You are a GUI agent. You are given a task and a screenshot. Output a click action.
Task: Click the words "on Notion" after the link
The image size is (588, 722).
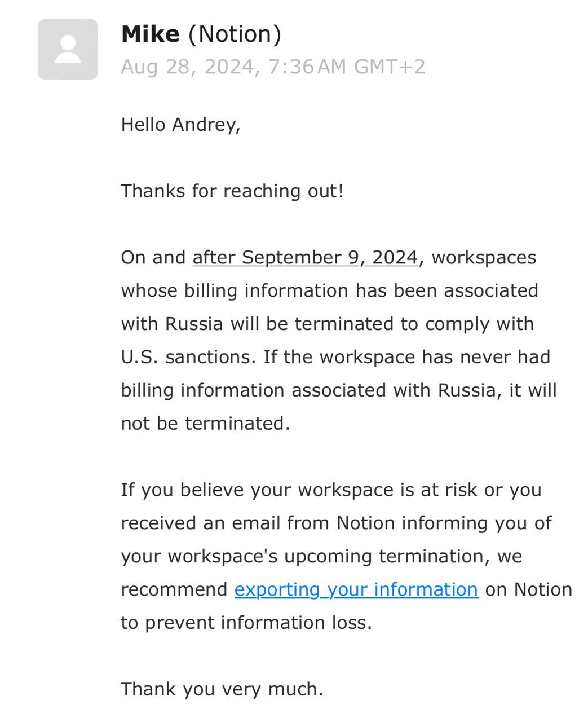pyautogui.click(x=529, y=589)
